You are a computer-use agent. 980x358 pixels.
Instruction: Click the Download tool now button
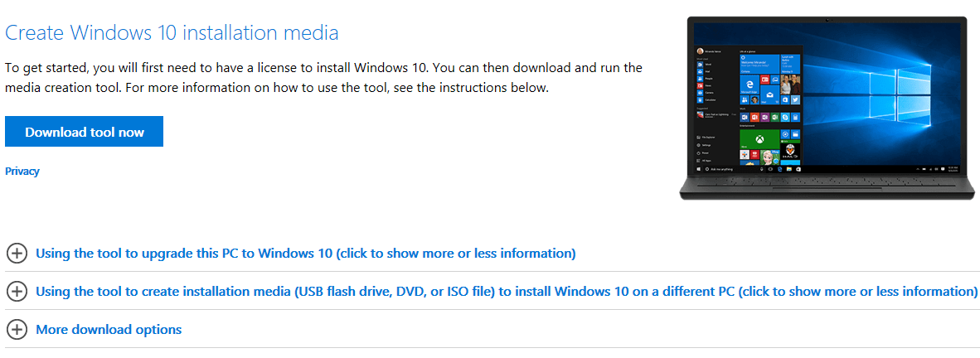[84, 132]
